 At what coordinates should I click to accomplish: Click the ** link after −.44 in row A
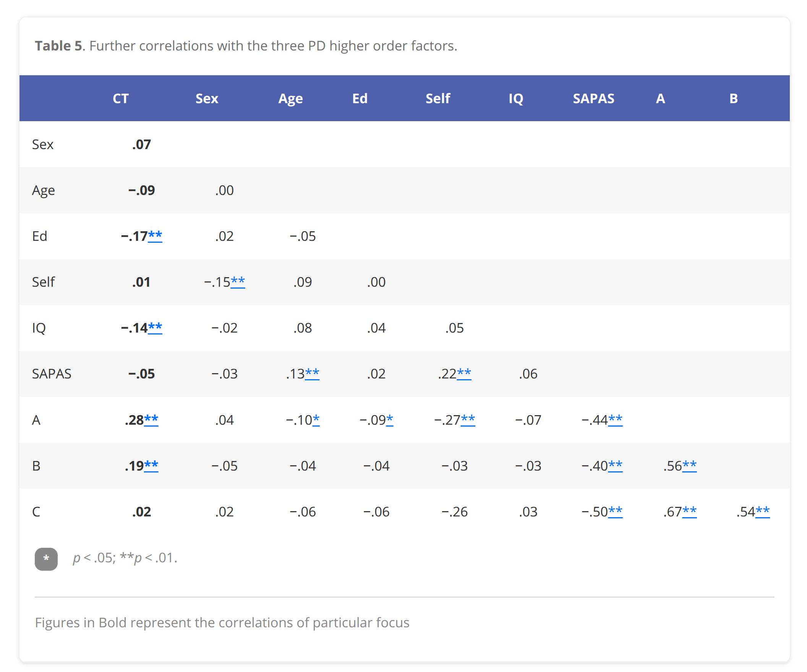point(615,419)
